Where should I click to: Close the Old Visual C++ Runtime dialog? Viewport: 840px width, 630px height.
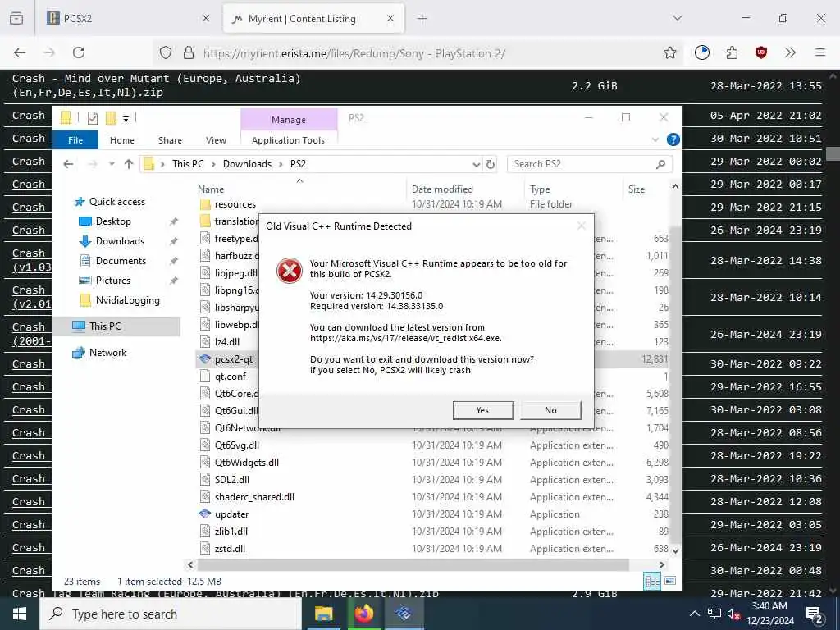click(582, 226)
